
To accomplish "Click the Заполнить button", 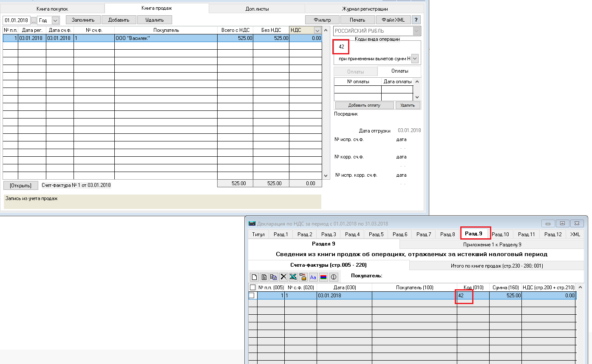I will (x=83, y=20).
